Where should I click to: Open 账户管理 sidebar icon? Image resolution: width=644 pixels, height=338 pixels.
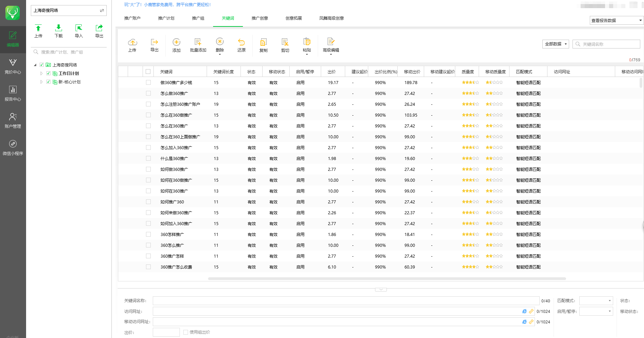pyautogui.click(x=13, y=121)
